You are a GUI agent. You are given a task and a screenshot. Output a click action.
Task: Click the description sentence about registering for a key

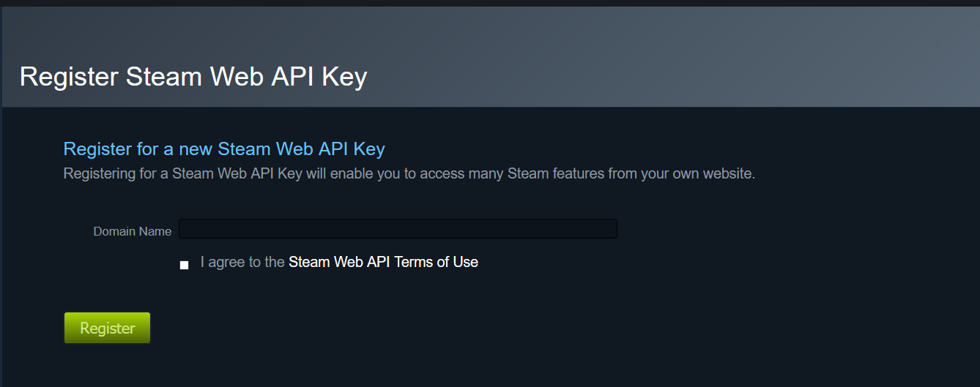409,174
